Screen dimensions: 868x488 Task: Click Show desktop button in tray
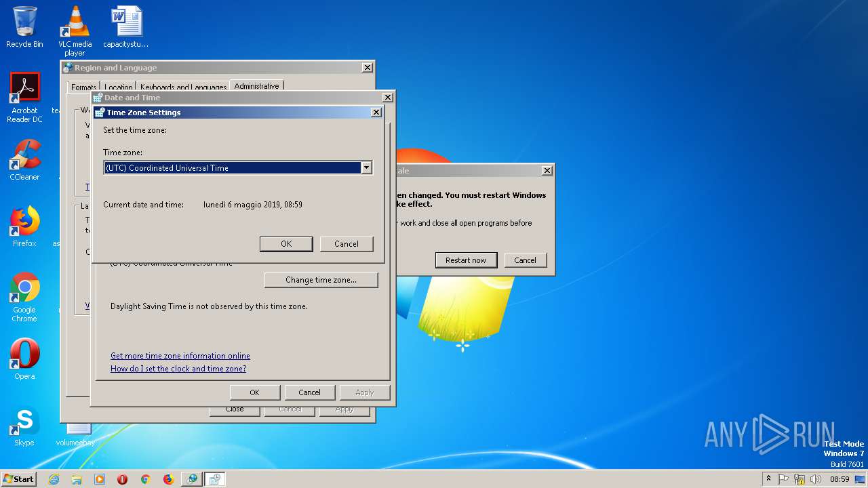(861, 479)
